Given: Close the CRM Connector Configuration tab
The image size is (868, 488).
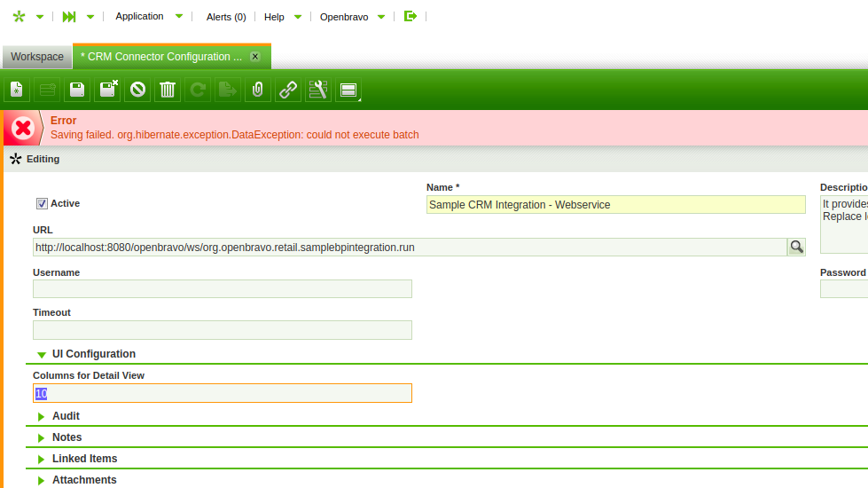Looking at the screenshot, I should coord(255,56).
